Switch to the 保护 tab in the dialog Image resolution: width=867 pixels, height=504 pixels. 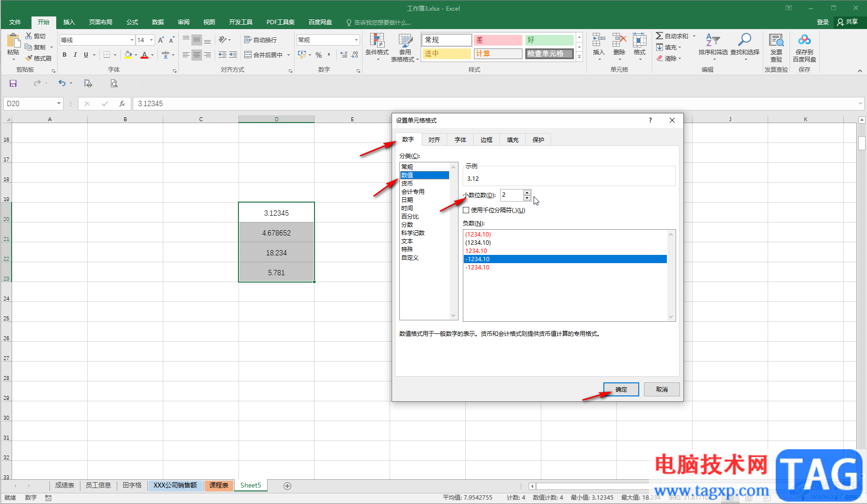coord(538,140)
